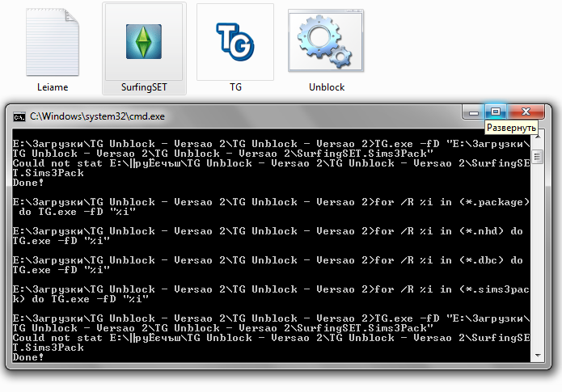Launch the TG application icon
Screen dimensions: 562x392
coord(235,41)
